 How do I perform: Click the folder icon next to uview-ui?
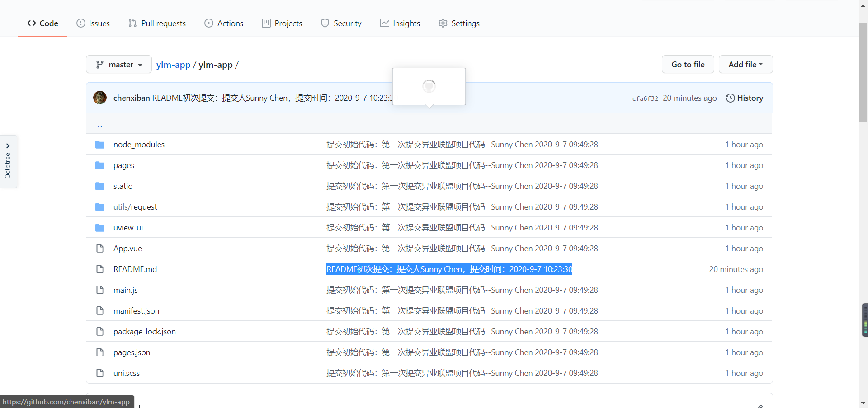99,227
